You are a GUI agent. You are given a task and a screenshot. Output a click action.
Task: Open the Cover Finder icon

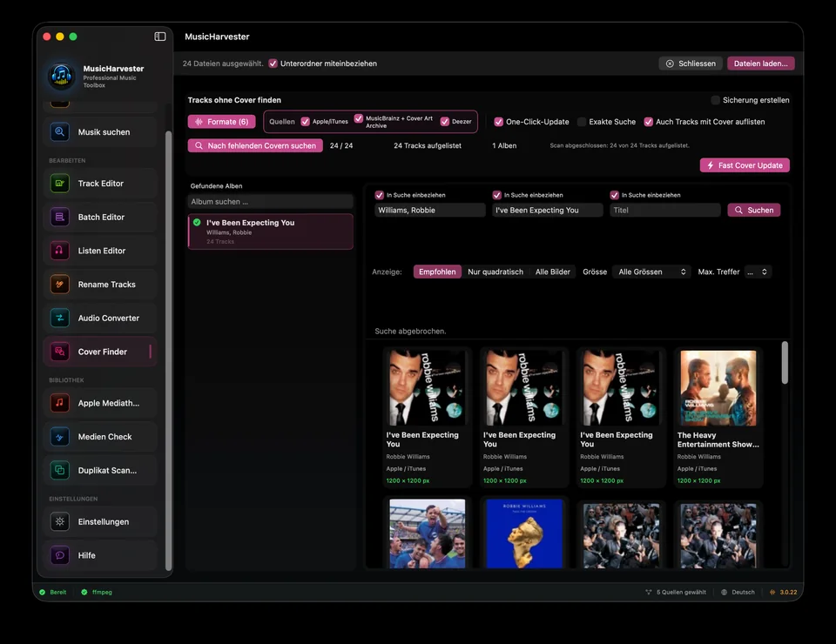coord(60,352)
